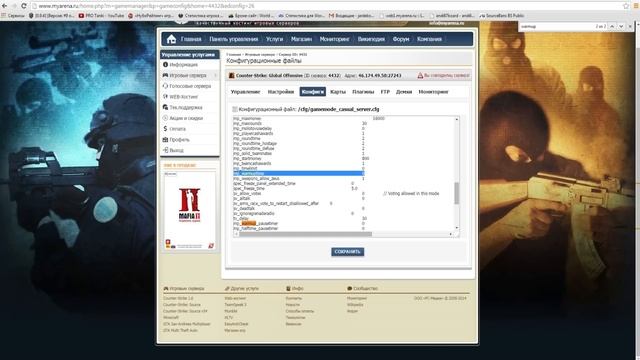640x360 pixels.
Task: Click the home icon in the navigation bar
Action: click(x=171, y=39)
